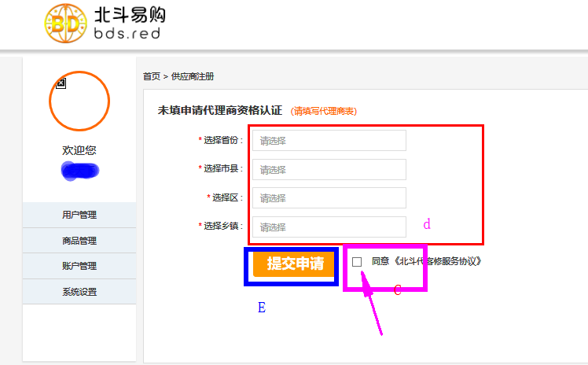Tick the 同意 agreement checkbox

[357, 261]
